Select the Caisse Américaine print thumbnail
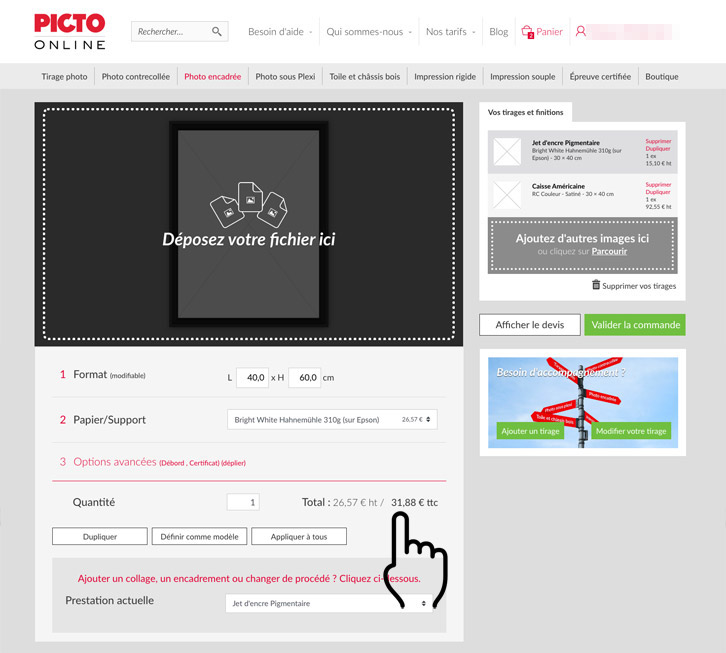This screenshot has width=726, height=653. [507, 194]
